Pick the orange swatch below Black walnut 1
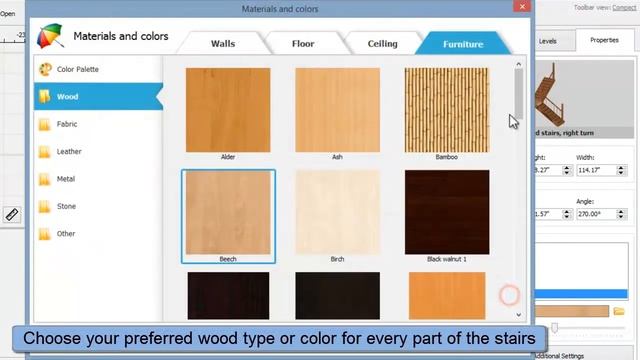The image size is (640, 360). pyautogui.click(x=447, y=296)
